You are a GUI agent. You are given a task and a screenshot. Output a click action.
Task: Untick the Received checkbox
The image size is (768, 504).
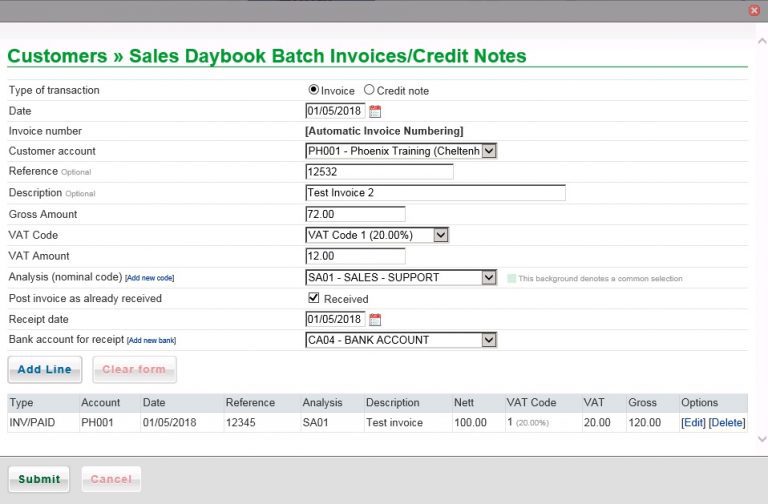point(313,298)
